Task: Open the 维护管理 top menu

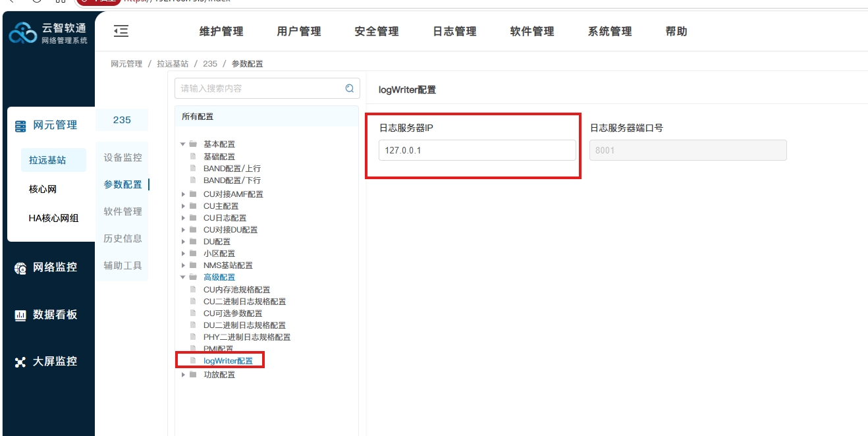Action: click(221, 31)
